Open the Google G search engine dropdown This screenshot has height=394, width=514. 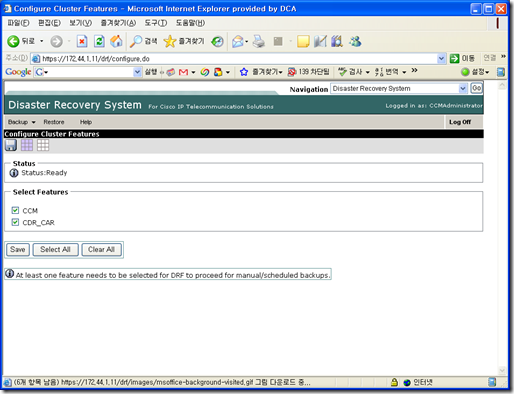pyautogui.click(x=42, y=72)
